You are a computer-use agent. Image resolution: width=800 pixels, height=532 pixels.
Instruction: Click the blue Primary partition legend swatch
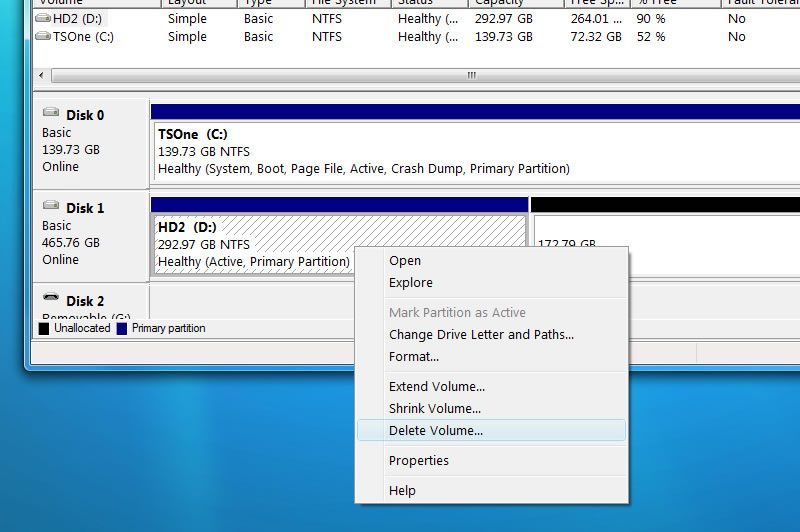pos(122,328)
